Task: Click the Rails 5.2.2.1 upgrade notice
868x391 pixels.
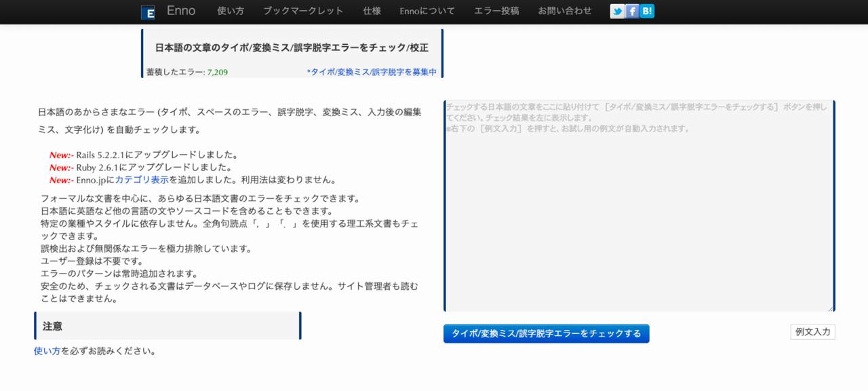Action: [144, 155]
